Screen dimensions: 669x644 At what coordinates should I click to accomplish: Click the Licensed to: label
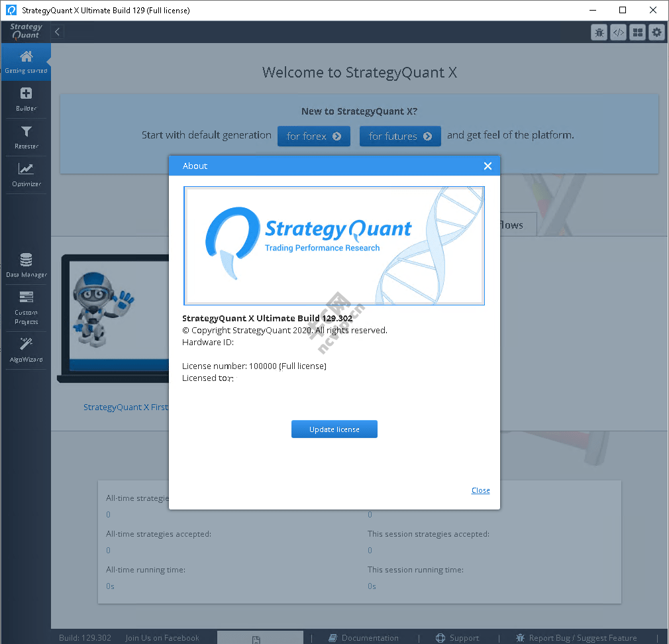point(206,378)
